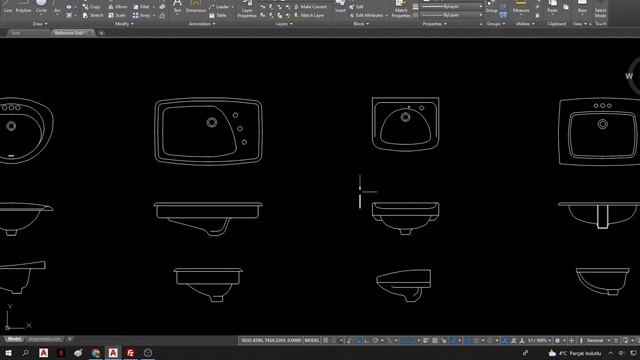The image size is (640, 360).
Task: Click the UCS icon origin
Action: [7, 327]
